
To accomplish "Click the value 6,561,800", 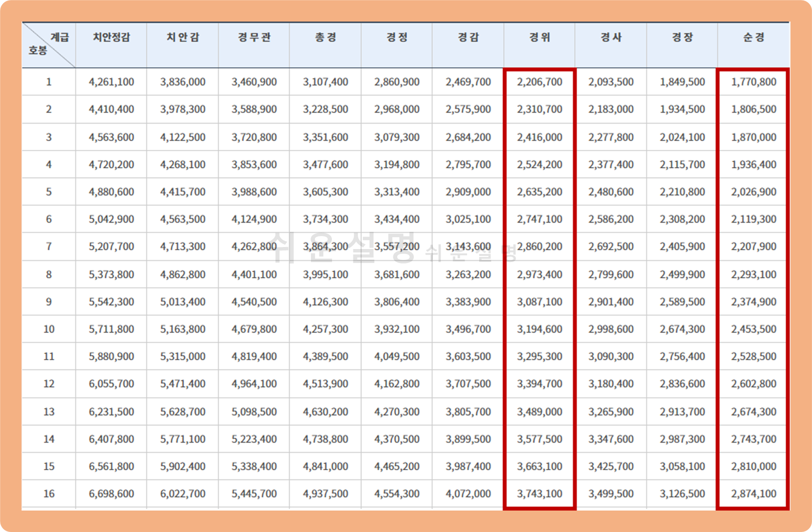I will [111, 467].
